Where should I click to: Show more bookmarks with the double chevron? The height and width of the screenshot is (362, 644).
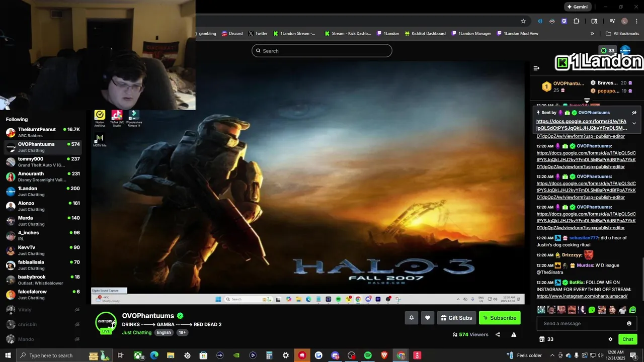click(x=592, y=34)
